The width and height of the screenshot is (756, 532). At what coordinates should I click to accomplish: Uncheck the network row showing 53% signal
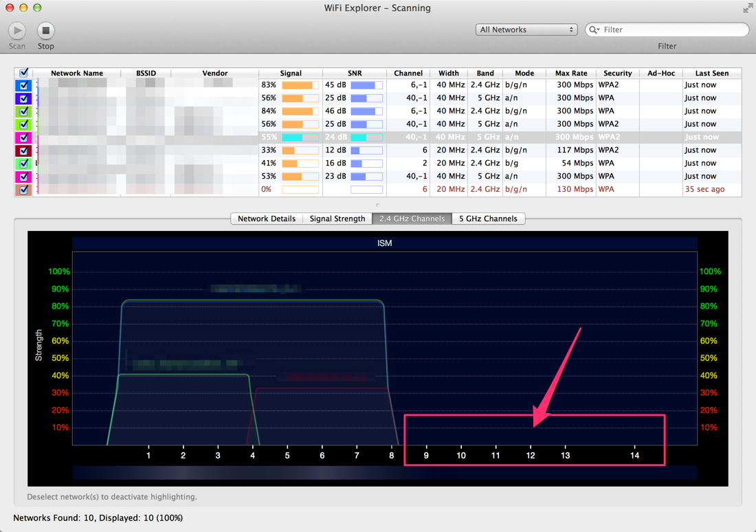tap(23, 177)
